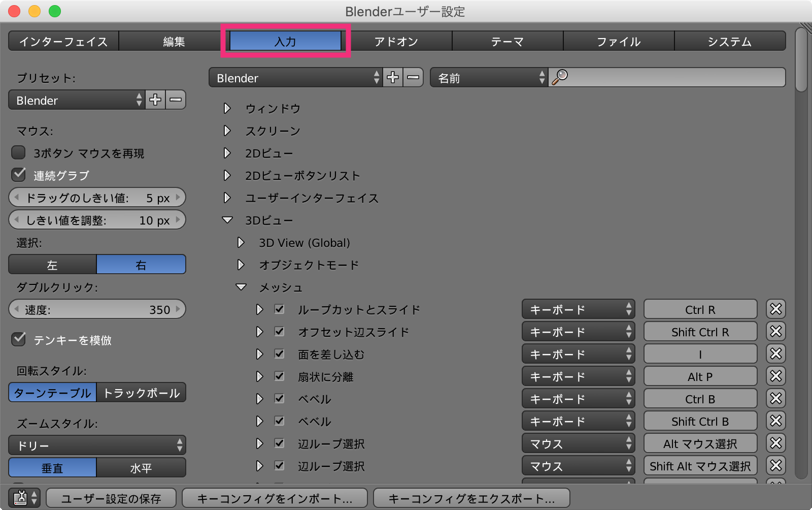Click キーコンフィグをエクスポート button
The width and height of the screenshot is (812, 510).
(471, 498)
